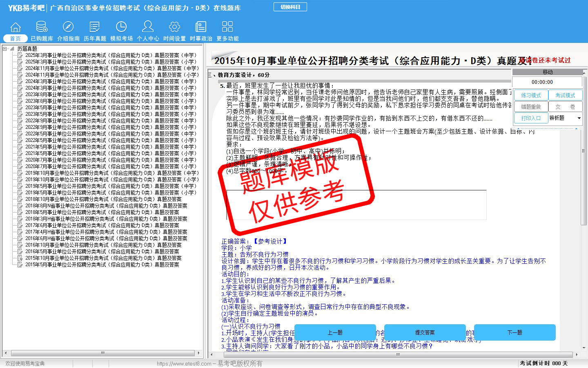Switch to 练习模式 practice mode
Viewport: 588px width, 368px height.
click(530, 95)
